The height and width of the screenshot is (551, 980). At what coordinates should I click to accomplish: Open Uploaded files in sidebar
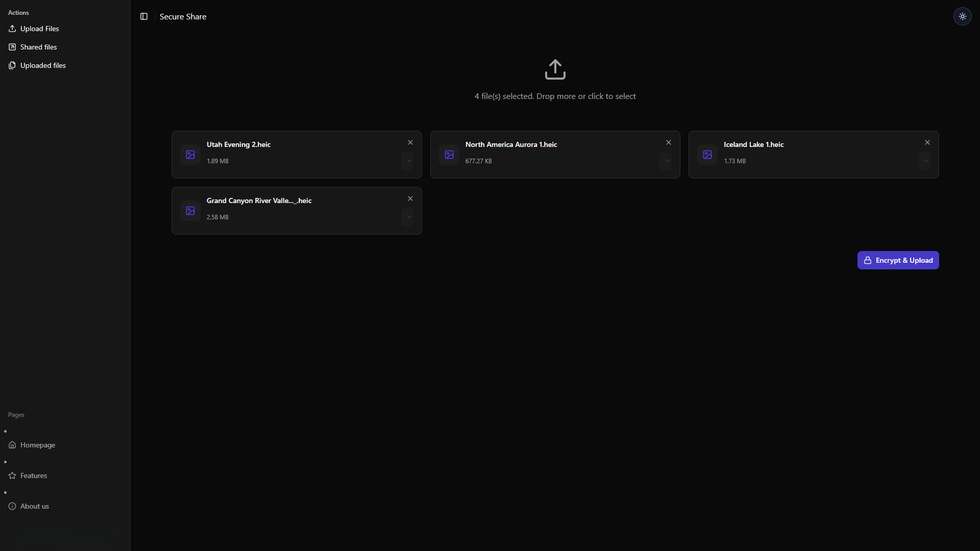click(x=43, y=65)
